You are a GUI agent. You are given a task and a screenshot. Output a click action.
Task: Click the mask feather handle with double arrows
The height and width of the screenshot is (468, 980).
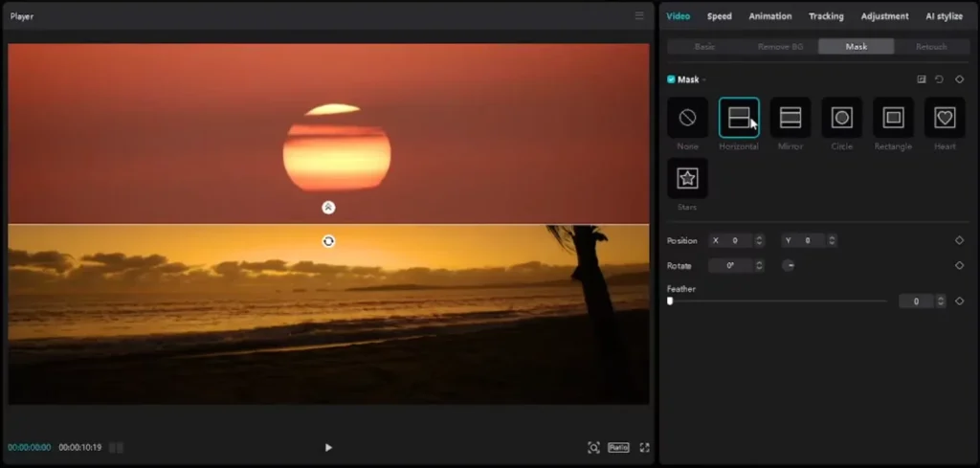pyautogui.click(x=328, y=208)
